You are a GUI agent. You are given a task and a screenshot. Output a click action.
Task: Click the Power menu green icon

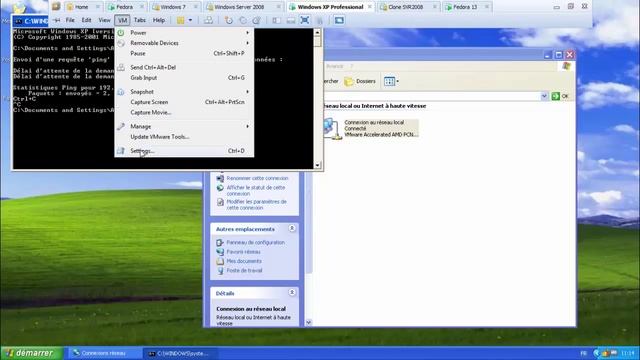(121, 33)
